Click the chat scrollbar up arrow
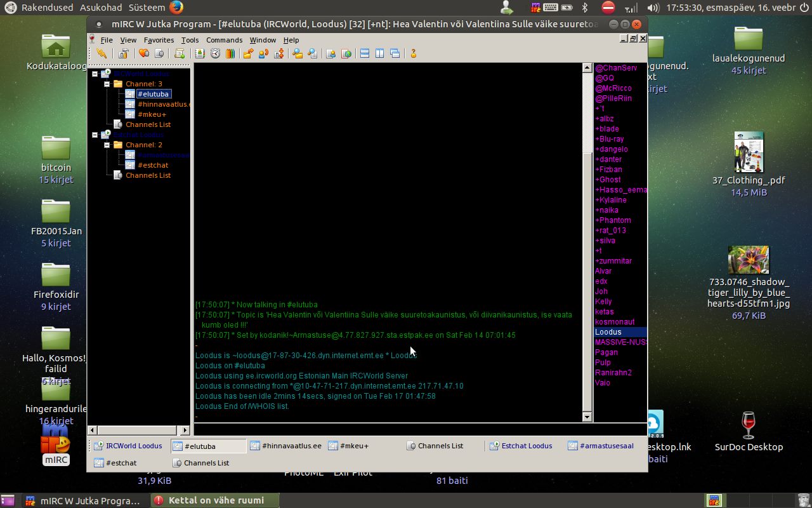This screenshot has width=812, height=508. (587, 68)
